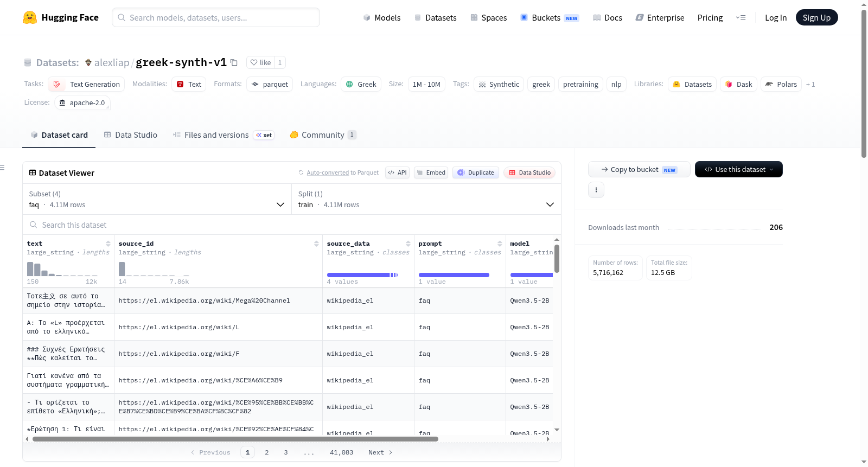868x467 pixels.
Task: Select the pretraining tag
Action: pyautogui.click(x=580, y=84)
